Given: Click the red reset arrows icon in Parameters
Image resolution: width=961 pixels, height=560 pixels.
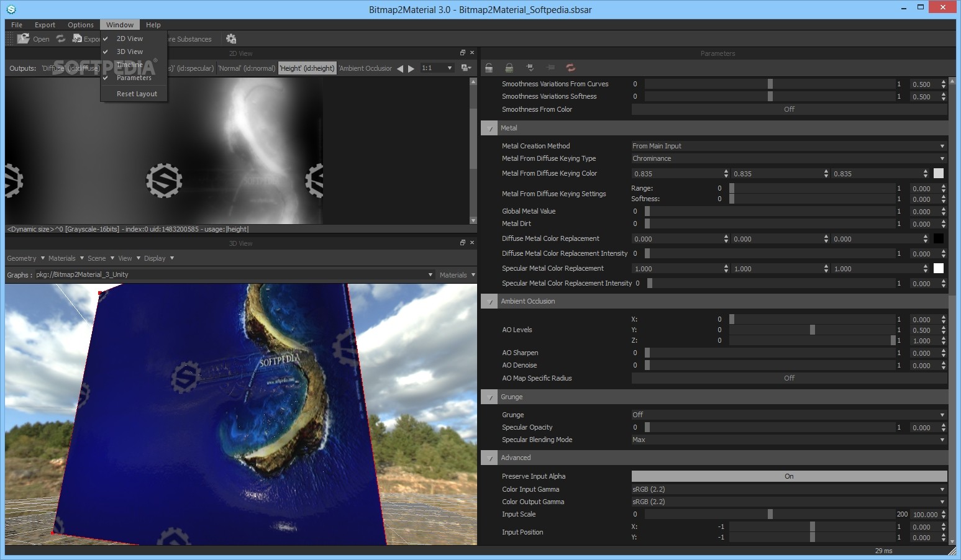Looking at the screenshot, I should pyautogui.click(x=570, y=68).
